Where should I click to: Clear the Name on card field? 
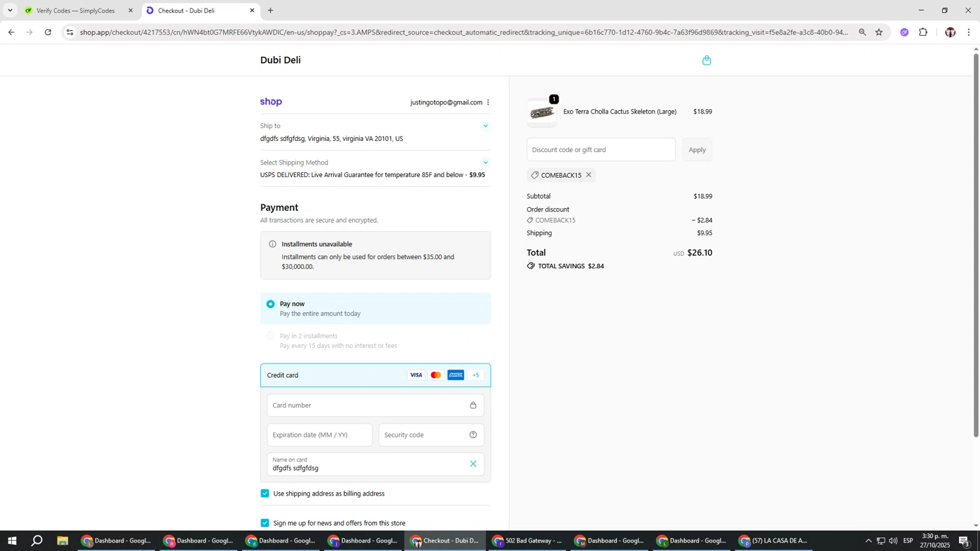point(473,464)
